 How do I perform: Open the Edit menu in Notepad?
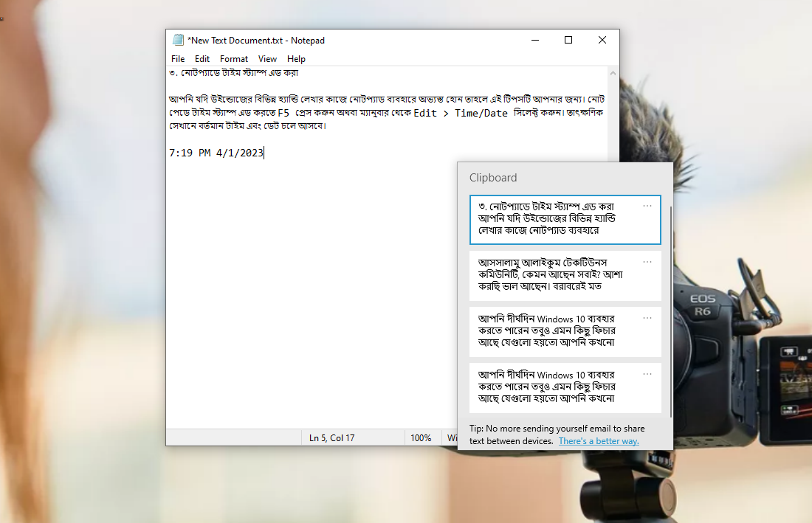click(202, 59)
